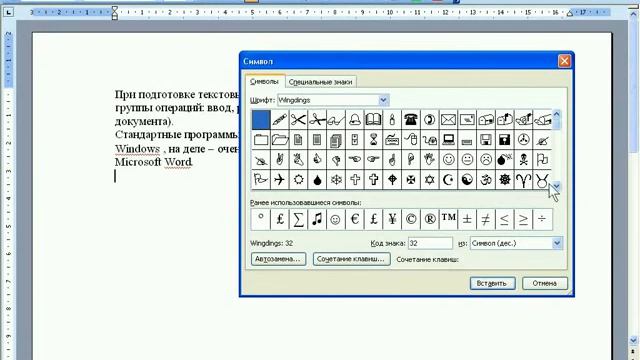Image resolution: width=640 pixels, height=360 pixels.
Task: Select the keyboard symbol
Action: click(392, 140)
